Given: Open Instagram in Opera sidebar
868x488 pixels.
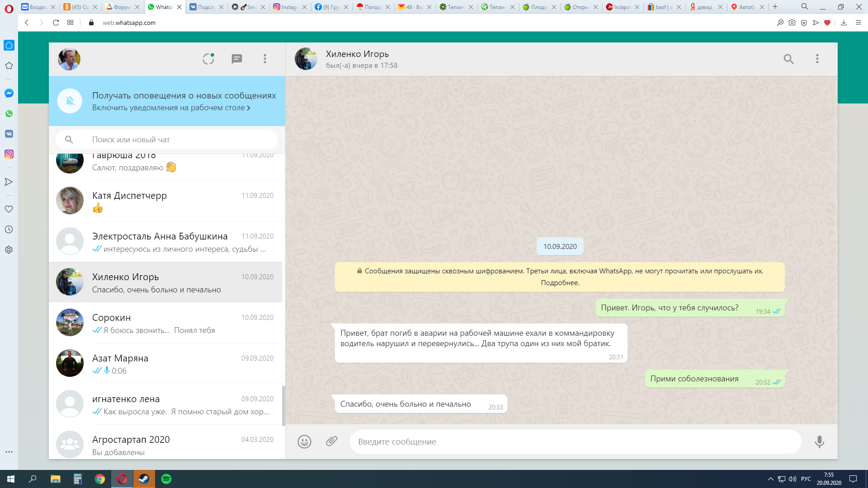Looking at the screenshot, I should (x=9, y=154).
